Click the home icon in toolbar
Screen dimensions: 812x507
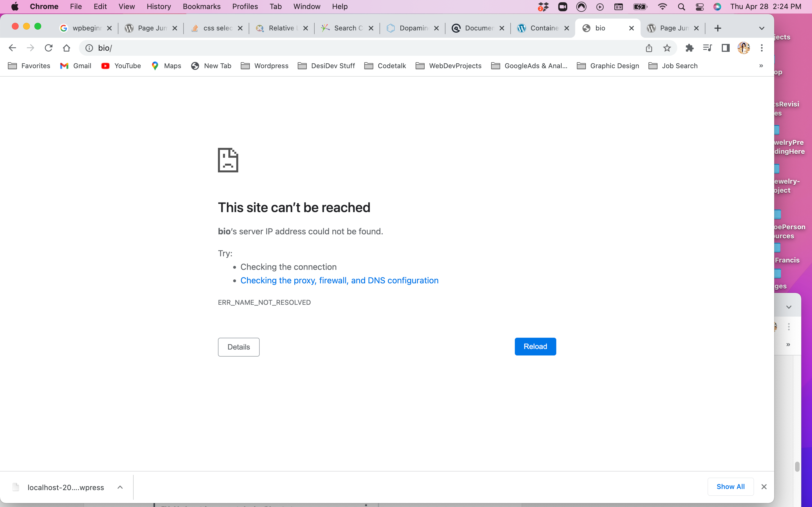click(x=67, y=48)
